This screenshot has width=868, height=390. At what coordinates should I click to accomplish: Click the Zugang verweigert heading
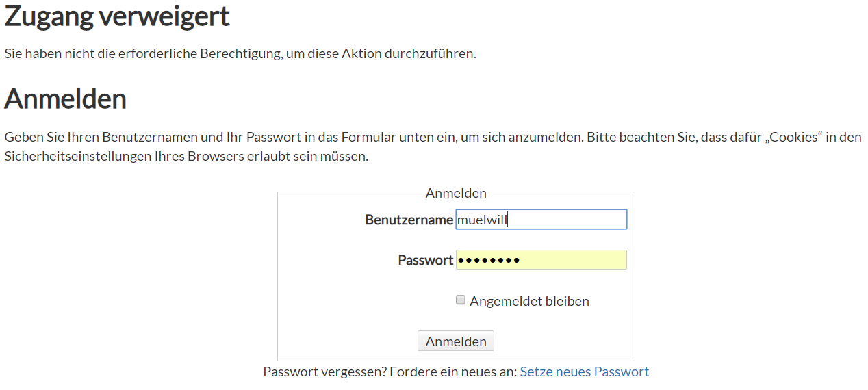[117, 16]
